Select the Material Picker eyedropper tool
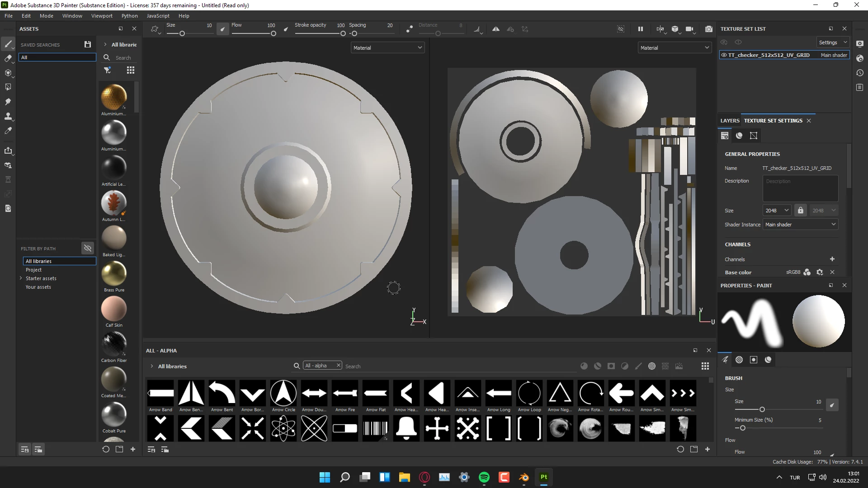868x488 pixels. pyautogui.click(x=8, y=131)
